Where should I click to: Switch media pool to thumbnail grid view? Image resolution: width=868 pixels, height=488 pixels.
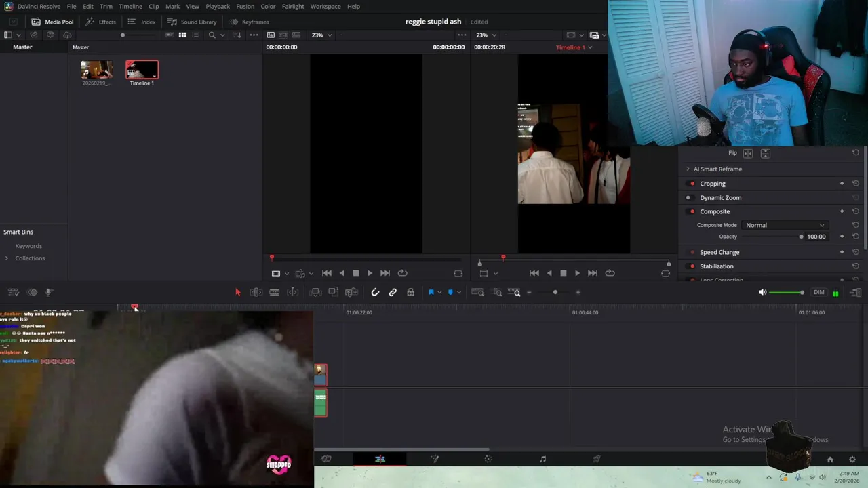point(182,35)
